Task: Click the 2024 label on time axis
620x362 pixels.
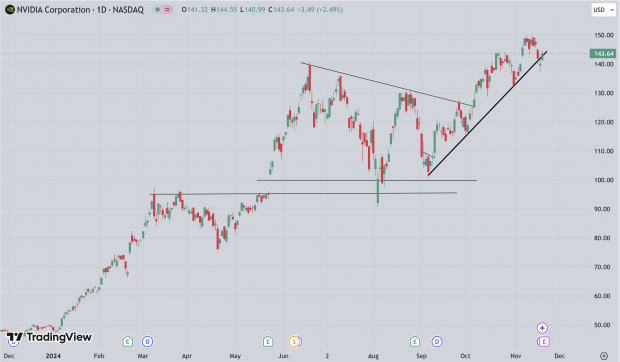Action: (x=53, y=356)
